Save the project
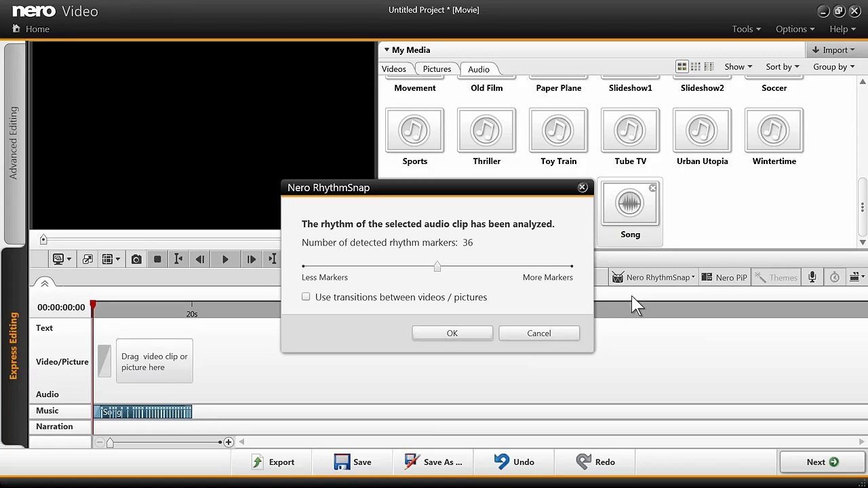 pos(353,462)
